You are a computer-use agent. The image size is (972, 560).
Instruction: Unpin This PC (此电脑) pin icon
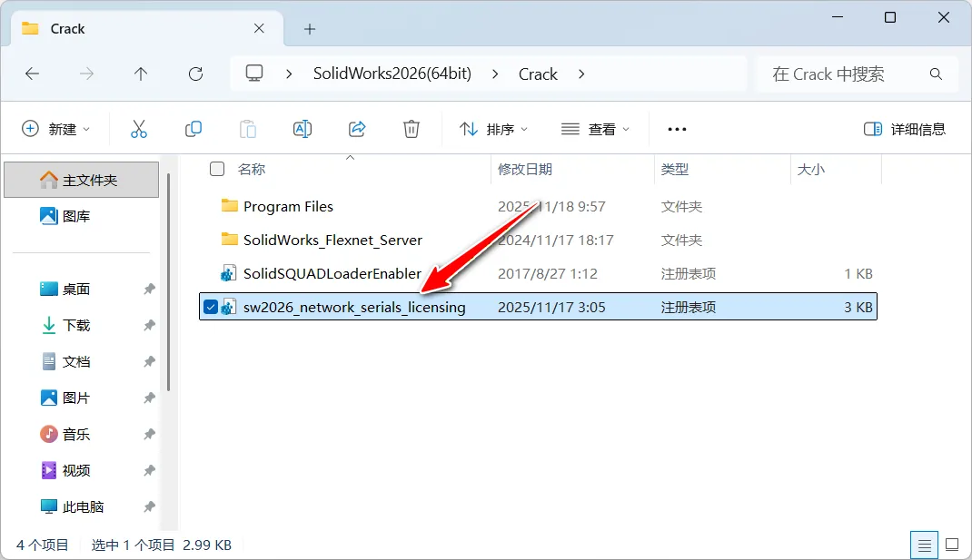tap(149, 506)
